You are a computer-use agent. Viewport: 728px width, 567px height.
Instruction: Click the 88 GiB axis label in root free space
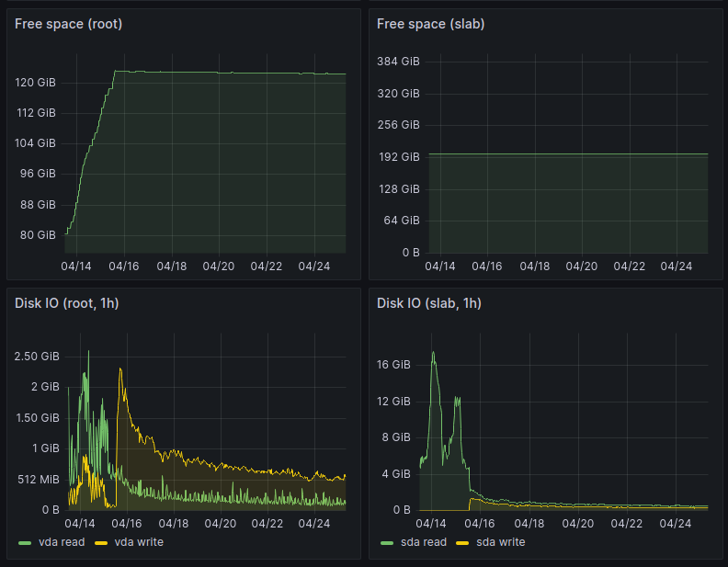point(38,205)
